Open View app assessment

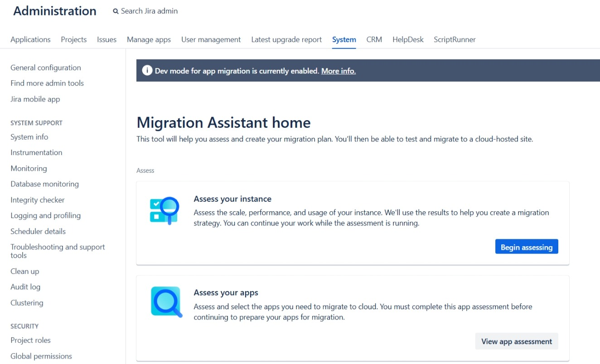[x=516, y=341]
